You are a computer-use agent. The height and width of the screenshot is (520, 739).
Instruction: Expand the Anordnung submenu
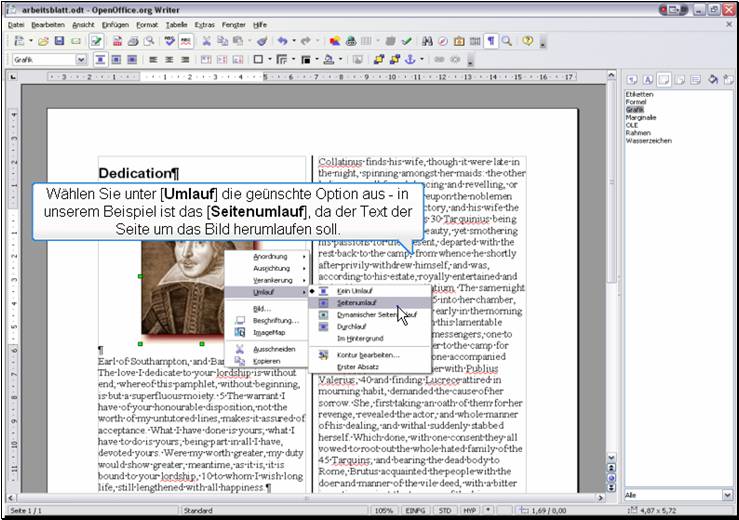click(x=270, y=257)
